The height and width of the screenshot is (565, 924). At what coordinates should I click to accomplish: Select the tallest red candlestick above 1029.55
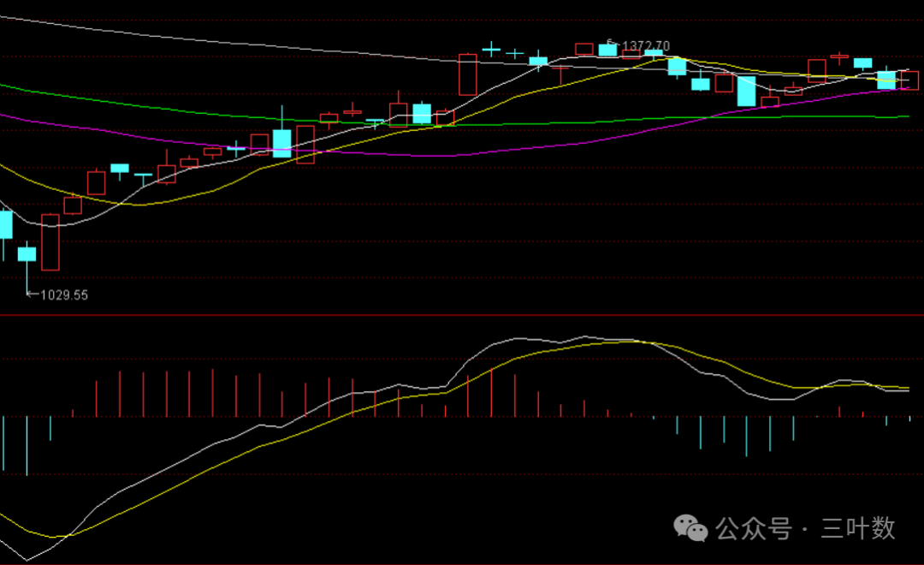(50, 242)
